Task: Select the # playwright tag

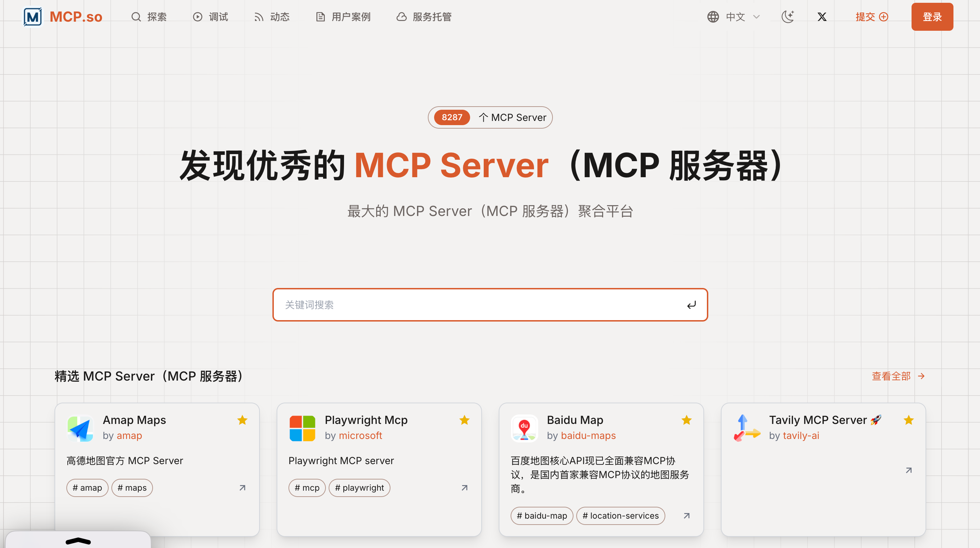Action: 359,488
